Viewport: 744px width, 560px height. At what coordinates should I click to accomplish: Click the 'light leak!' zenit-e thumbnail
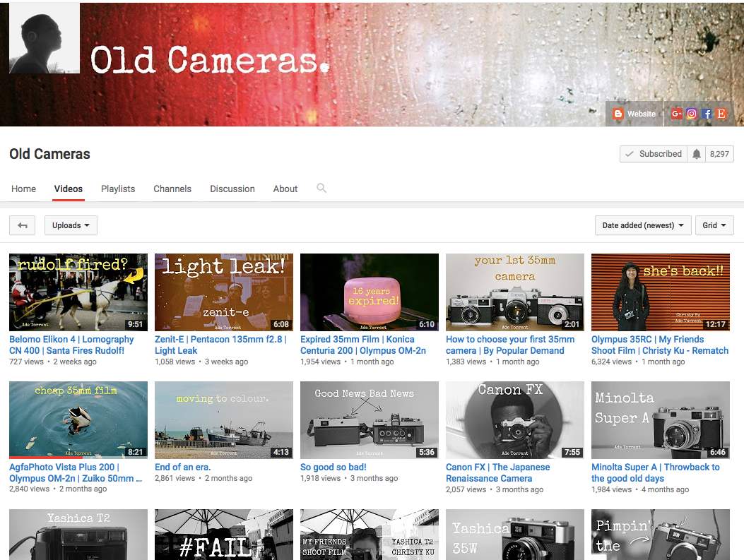point(224,292)
